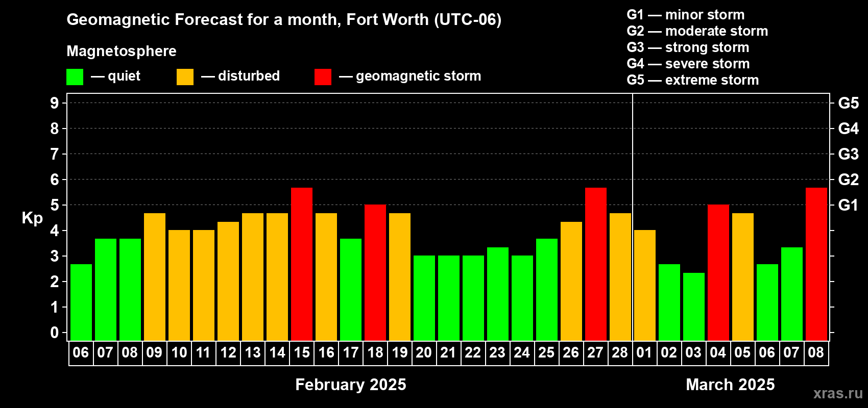The height and width of the screenshot is (408, 868).
Task: Click date cell 20 in February
Action: [424, 353]
